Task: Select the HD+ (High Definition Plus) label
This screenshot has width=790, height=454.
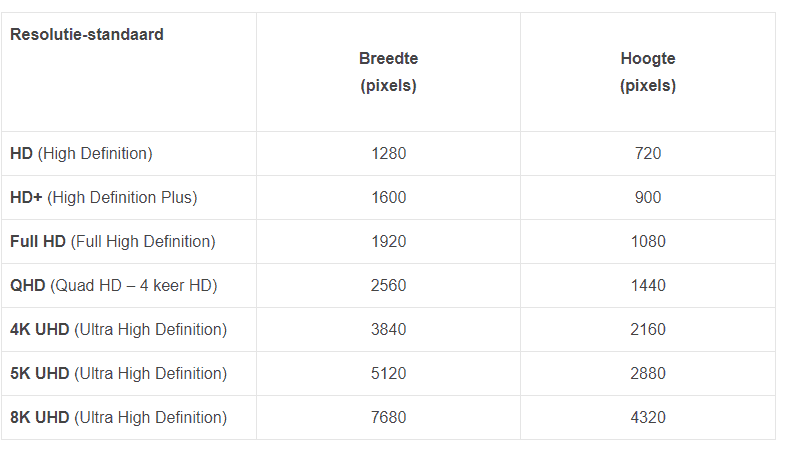Action: (x=104, y=198)
